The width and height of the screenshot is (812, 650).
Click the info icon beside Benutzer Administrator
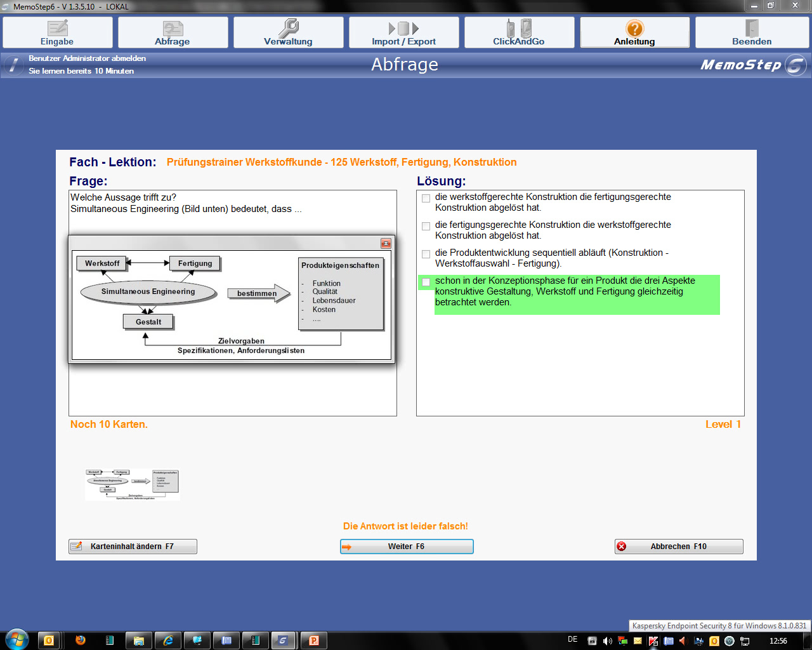click(x=13, y=65)
